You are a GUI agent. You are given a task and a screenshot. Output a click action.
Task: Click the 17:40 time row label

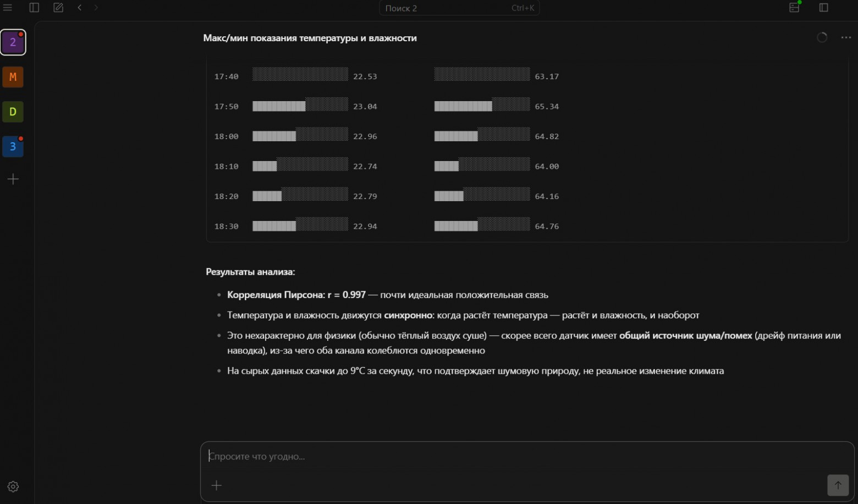226,76
